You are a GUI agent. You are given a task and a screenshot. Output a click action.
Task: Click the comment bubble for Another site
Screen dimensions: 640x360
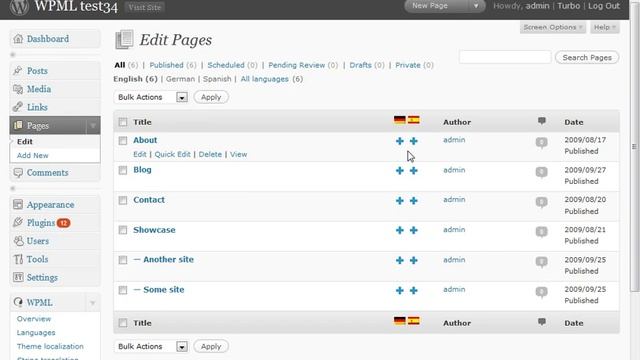541,262
